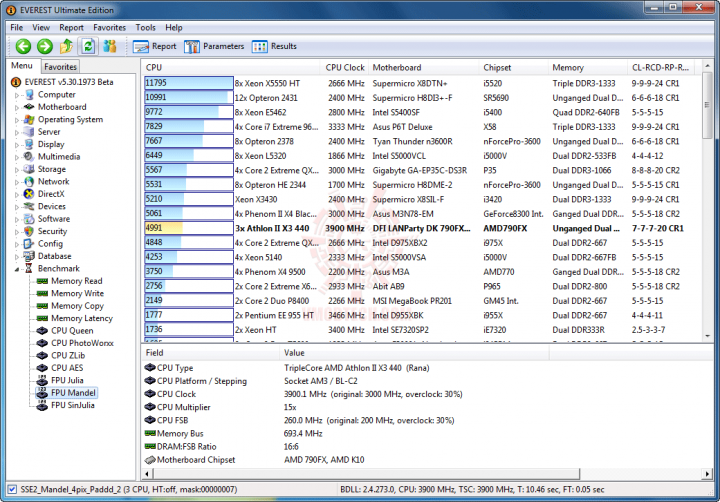The image size is (720, 502).
Task: Select the Storage tree icon
Action: (x=29, y=169)
